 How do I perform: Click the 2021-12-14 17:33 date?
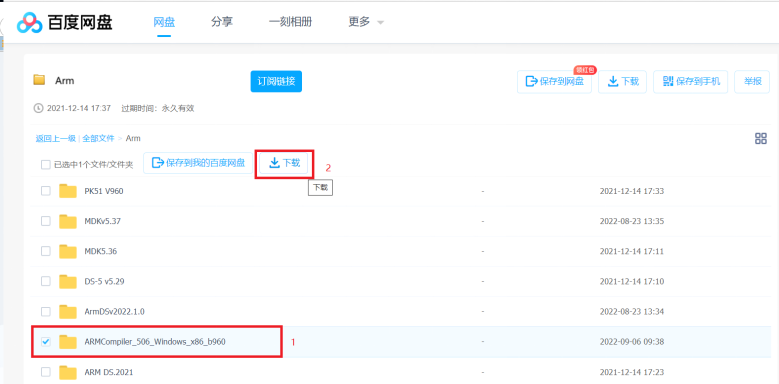[632, 191]
